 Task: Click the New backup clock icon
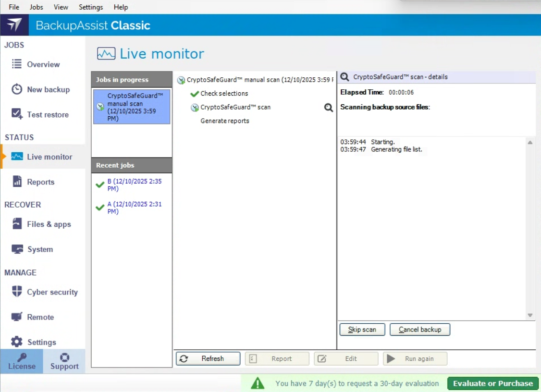pyautogui.click(x=17, y=89)
